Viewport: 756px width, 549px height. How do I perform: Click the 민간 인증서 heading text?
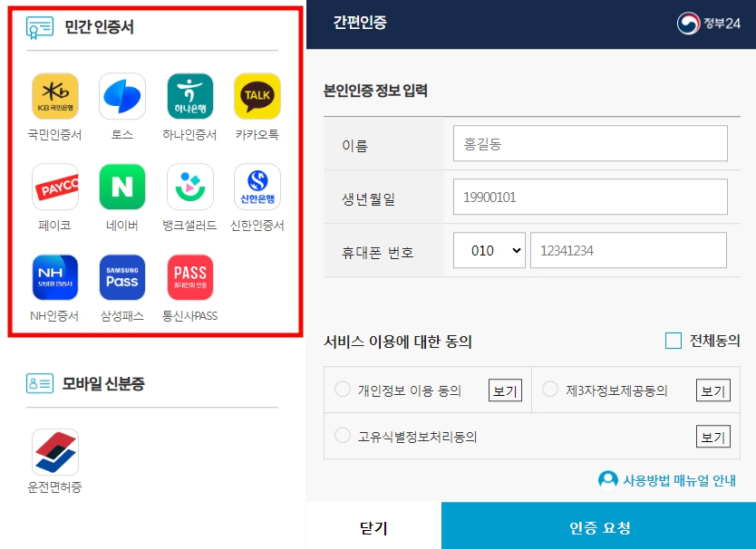click(x=100, y=27)
